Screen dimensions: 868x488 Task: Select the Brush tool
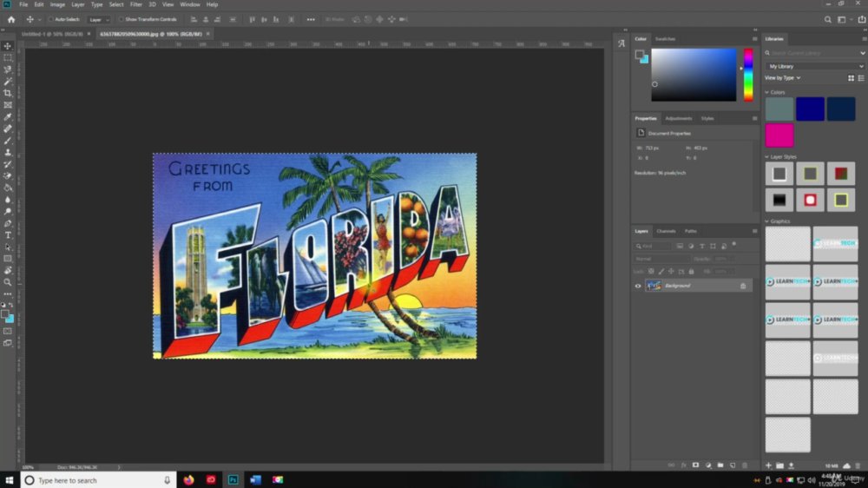click(8, 141)
